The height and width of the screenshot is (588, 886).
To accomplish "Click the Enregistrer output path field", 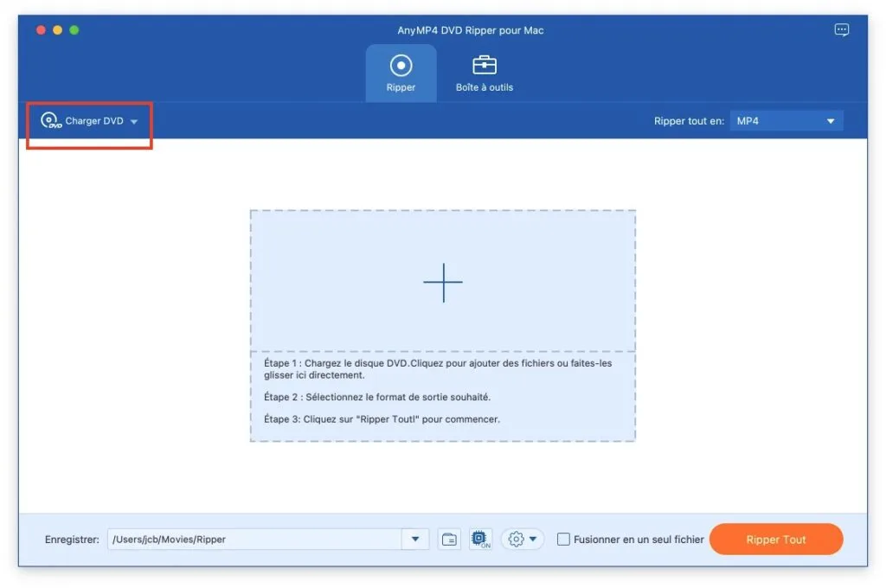I will (255, 540).
